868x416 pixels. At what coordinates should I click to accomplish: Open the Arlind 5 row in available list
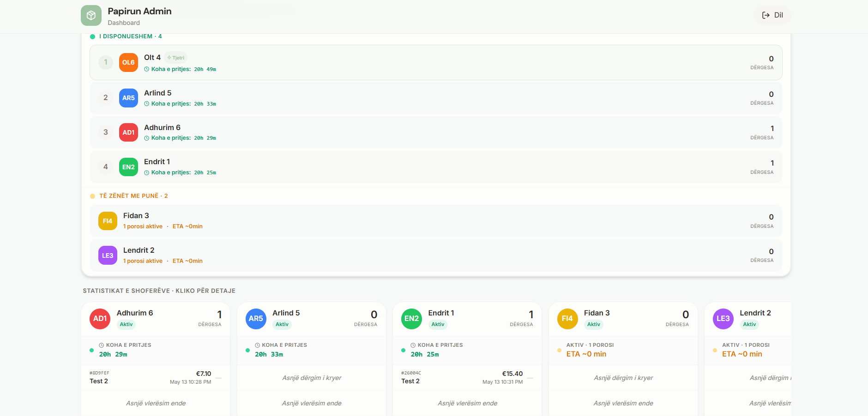[436, 98]
